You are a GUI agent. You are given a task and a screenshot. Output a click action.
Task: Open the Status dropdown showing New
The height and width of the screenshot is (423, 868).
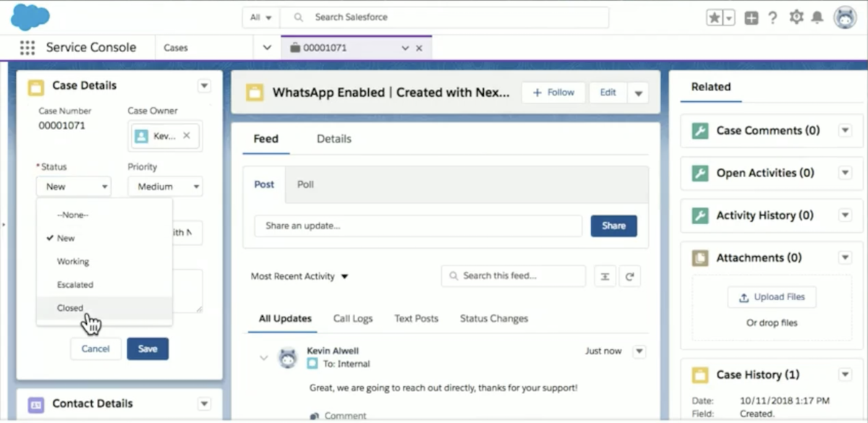(74, 187)
